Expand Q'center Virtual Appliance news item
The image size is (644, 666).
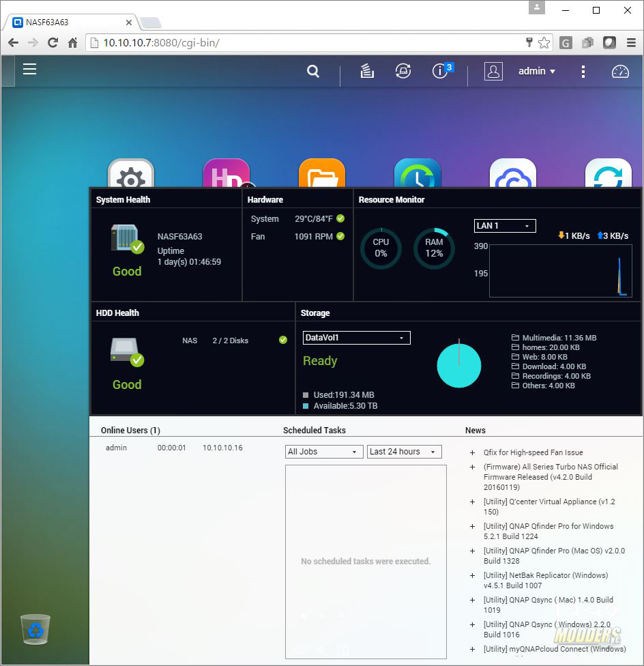tap(472, 502)
